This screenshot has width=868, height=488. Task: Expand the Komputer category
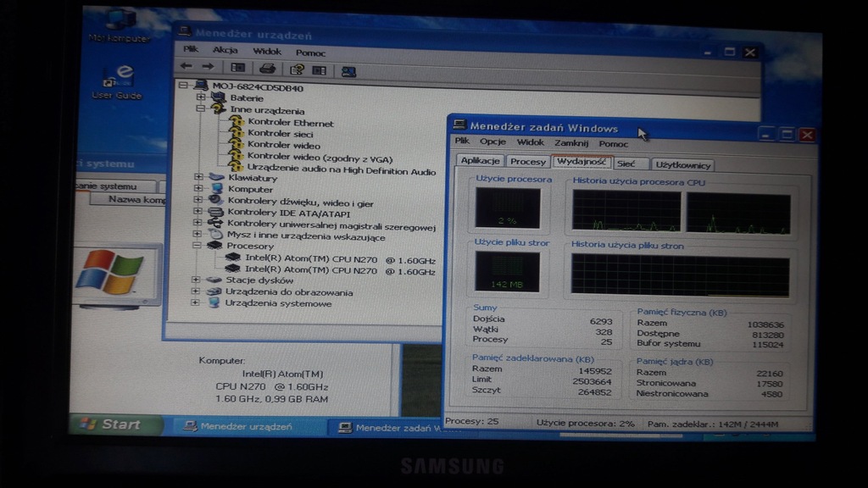[198, 188]
